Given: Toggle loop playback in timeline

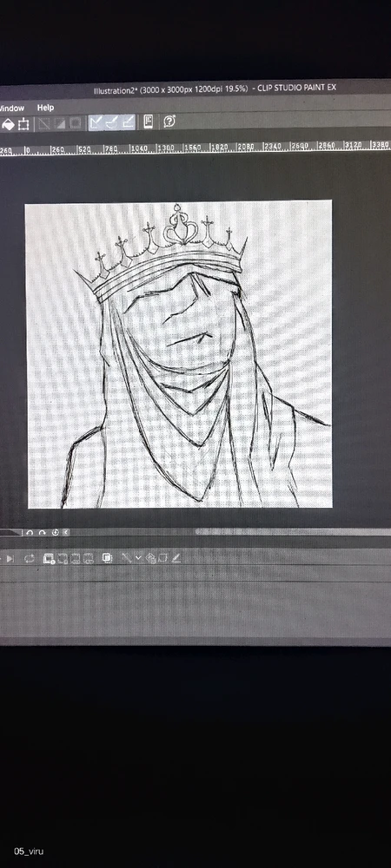Looking at the screenshot, I should pos(30,559).
